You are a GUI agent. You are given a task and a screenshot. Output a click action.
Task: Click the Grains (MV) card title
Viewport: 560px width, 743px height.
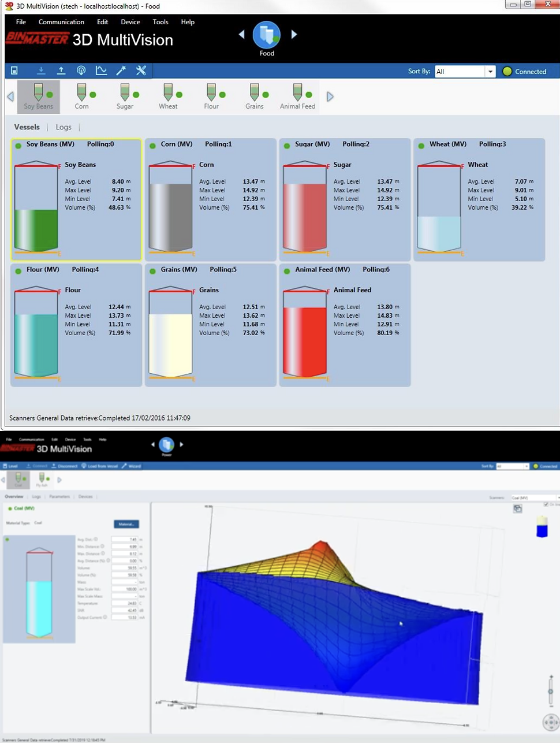(x=179, y=269)
